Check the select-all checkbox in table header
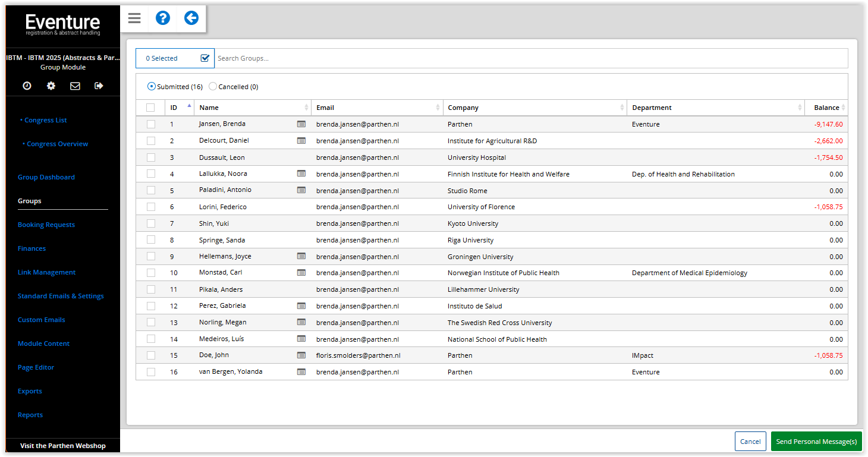Screen dimensions: 868x457 coord(150,108)
